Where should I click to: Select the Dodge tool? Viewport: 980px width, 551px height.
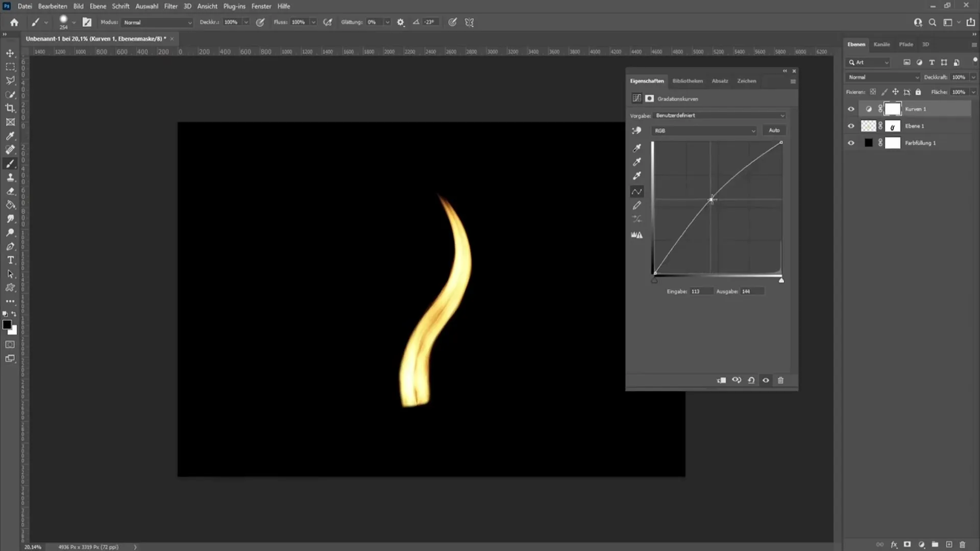(x=10, y=233)
